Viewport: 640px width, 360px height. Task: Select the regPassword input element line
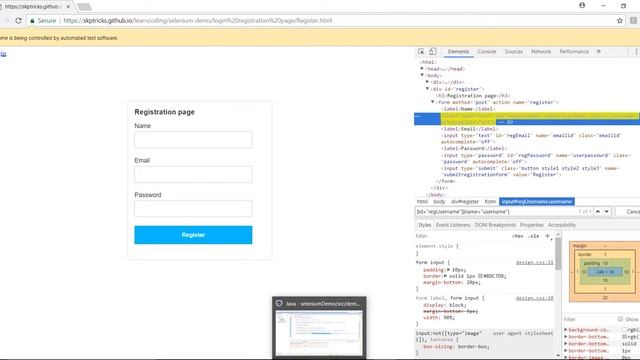pos(536,158)
